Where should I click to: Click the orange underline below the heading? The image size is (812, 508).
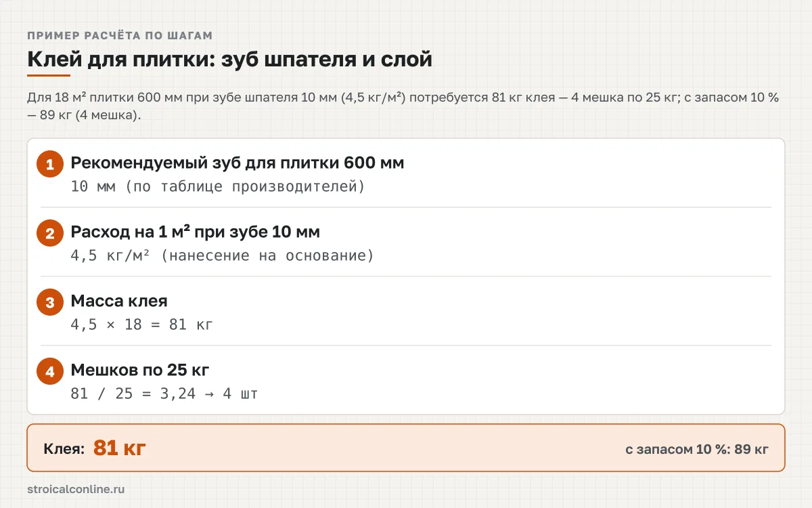coord(49,75)
